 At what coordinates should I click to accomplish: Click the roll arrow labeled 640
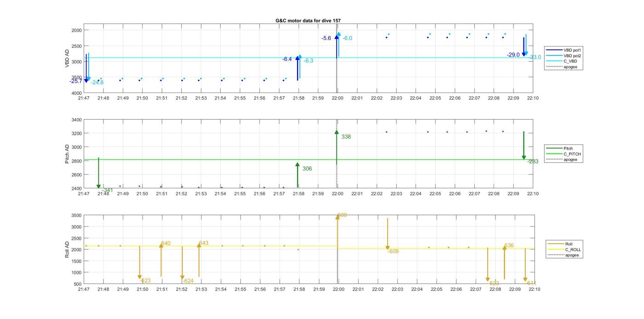(x=161, y=260)
